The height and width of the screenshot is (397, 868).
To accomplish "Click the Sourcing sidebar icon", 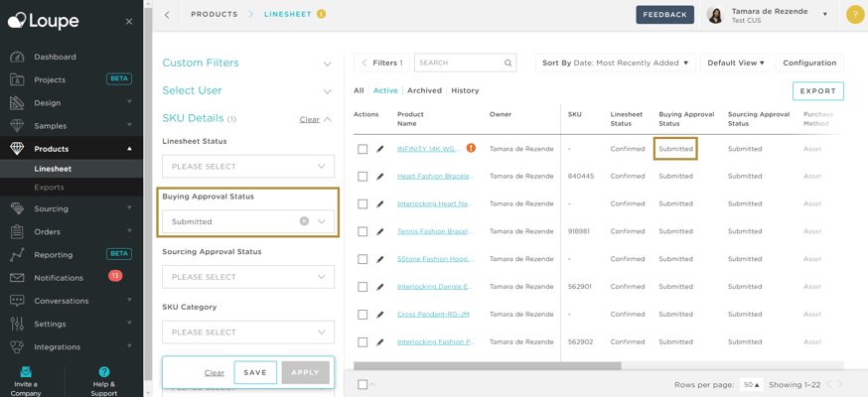I will tap(17, 209).
